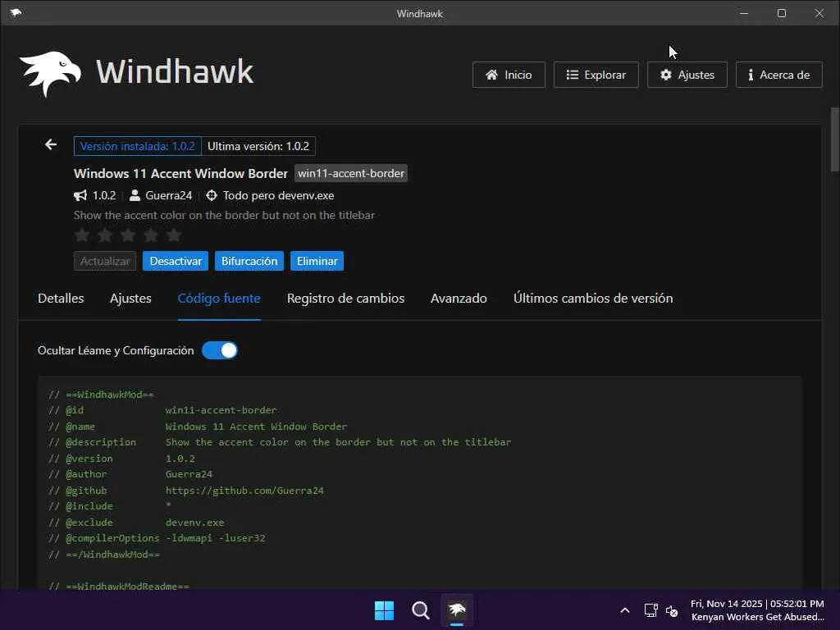Click the fourth rating star
This screenshot has height=630, width=840.
(151, 235)
